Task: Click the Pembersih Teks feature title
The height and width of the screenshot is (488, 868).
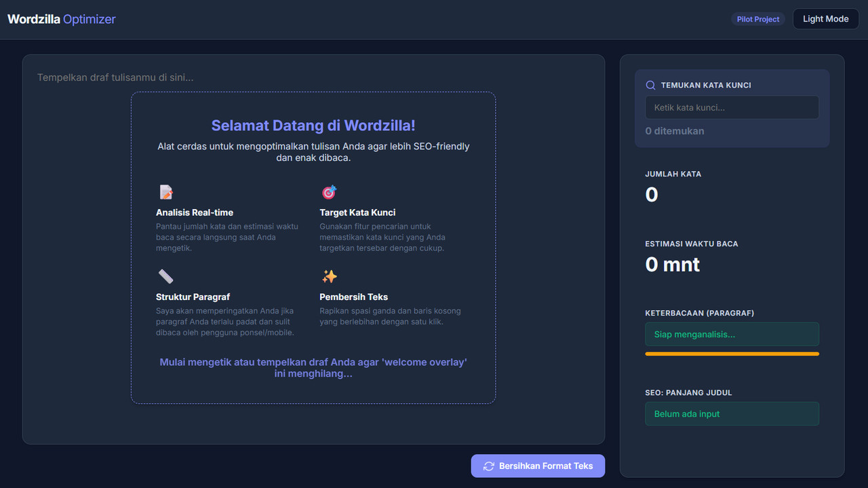Action: [x=353, y=297]
